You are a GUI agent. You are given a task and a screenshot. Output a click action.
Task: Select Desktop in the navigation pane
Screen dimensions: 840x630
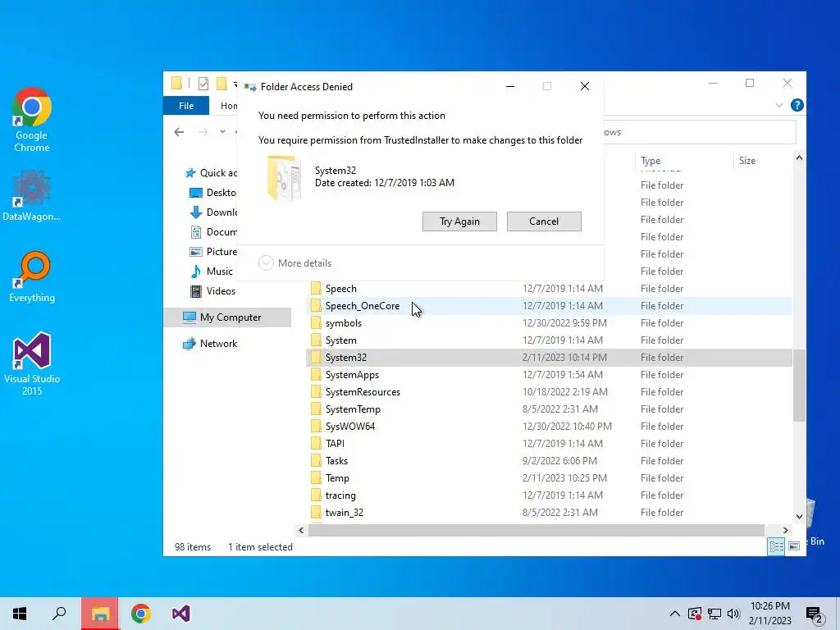point(213,192)
